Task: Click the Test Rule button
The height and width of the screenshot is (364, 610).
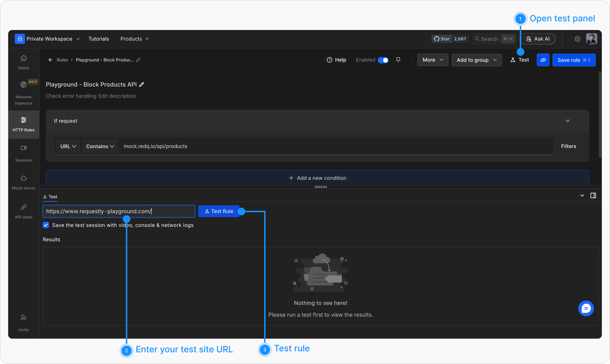Action: click(219, 211)
